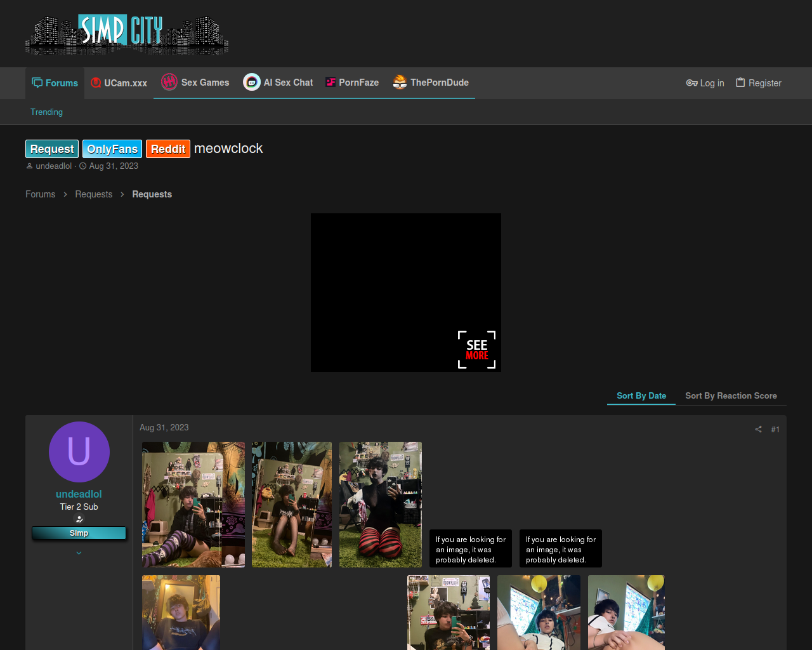Viewport: 812px width, 650px height.
Task: Click the Simp user banner
Action: click(79, 533)
